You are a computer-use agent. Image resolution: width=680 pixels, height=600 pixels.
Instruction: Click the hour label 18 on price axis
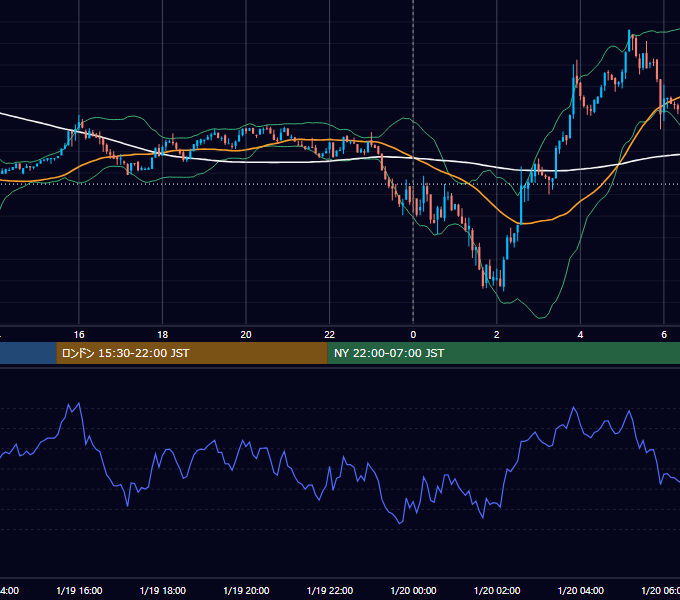tap(163, 335)
